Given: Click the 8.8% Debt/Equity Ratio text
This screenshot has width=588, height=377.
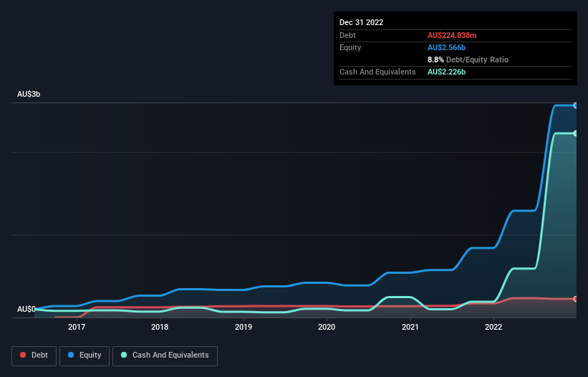Looking at the screenshot, I should pyautogui.click(x=468, y=59).
